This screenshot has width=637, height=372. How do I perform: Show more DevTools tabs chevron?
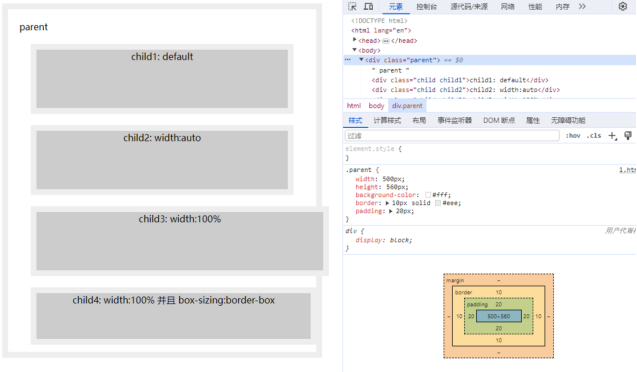[582, 6]
